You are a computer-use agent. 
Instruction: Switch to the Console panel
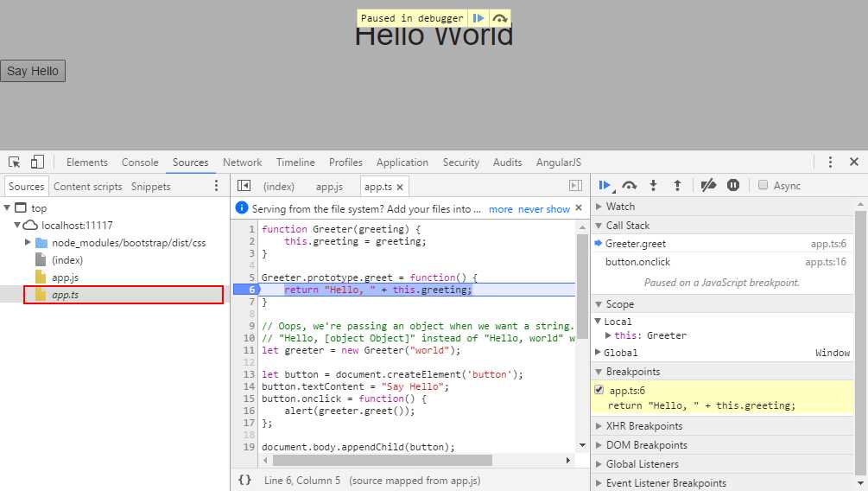coord(140,163)
